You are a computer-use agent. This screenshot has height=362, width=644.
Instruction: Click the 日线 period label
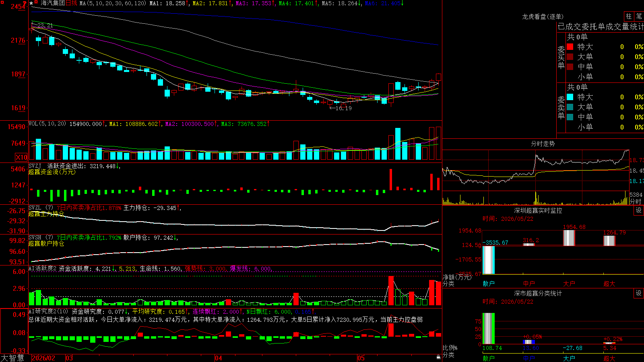[71, 3]
